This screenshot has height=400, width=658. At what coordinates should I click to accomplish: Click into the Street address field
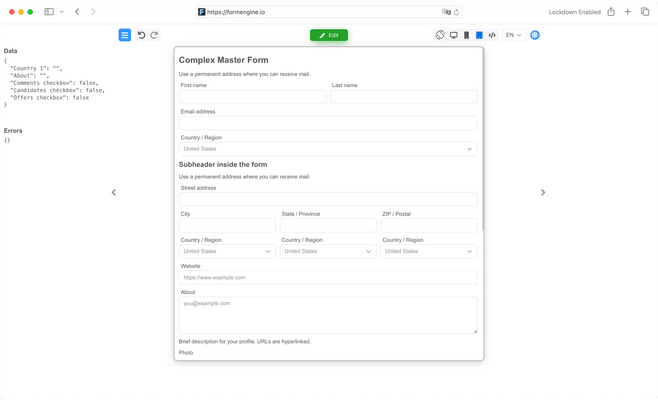click(328, 199)
